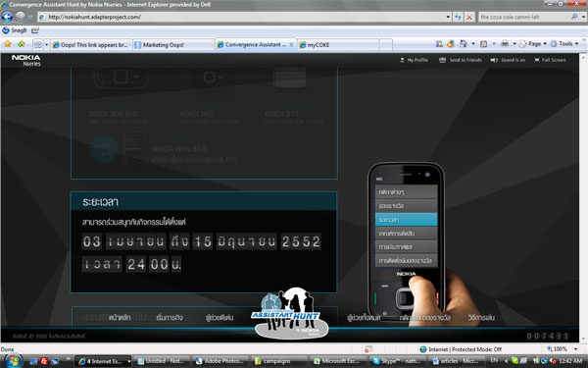This screenshot has height=368, width=588.
Task: Click the FileZilla quick launch icon
Action: (x=44, y=361)
